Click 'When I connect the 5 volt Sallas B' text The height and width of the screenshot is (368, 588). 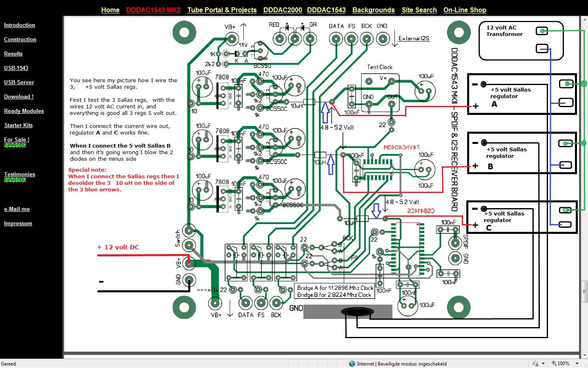120,146
